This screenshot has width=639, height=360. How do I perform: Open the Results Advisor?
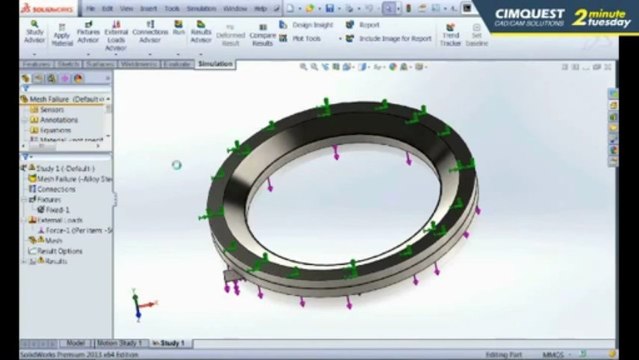(x=201, y=32)
